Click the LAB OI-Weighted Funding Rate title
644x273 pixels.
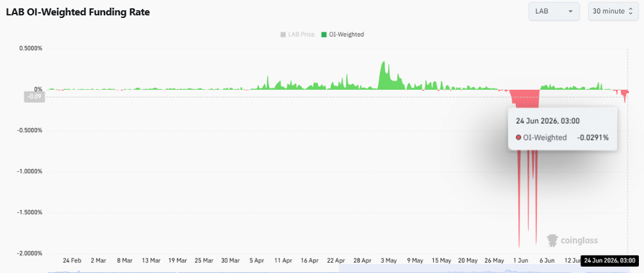click(78, 12)
